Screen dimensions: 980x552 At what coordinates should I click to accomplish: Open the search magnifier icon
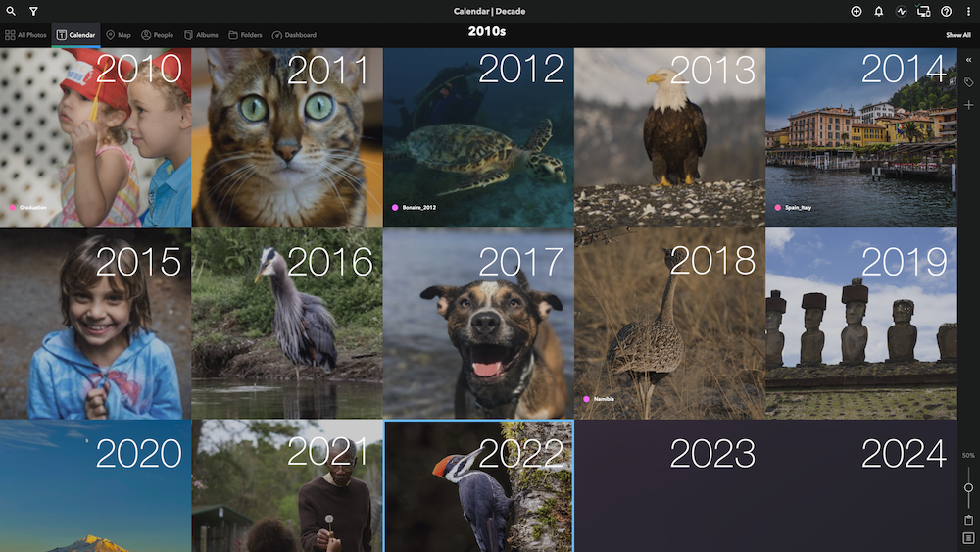[x=11, y=11]
